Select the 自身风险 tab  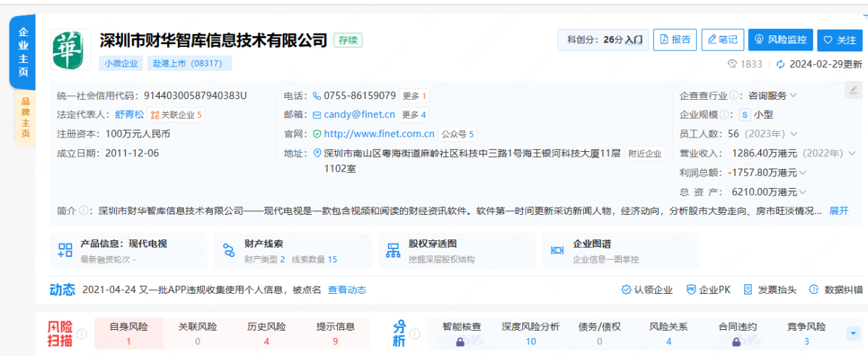coord(129,334)
